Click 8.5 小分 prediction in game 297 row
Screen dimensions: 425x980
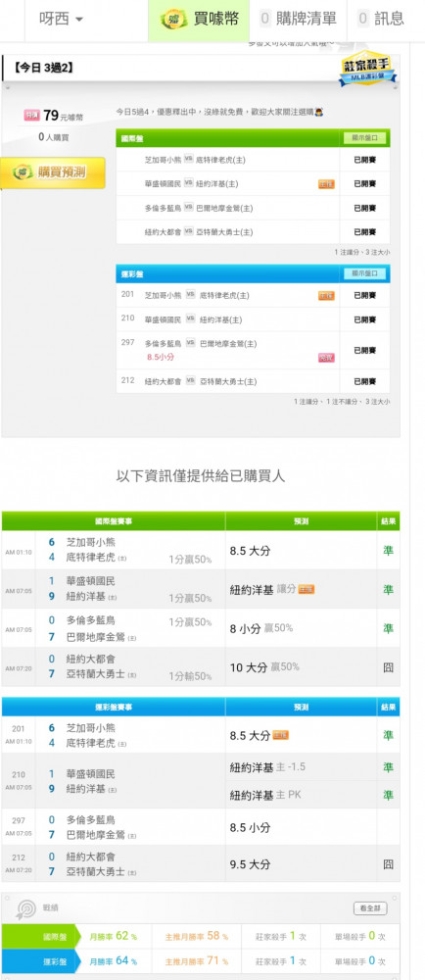point(251,827)
